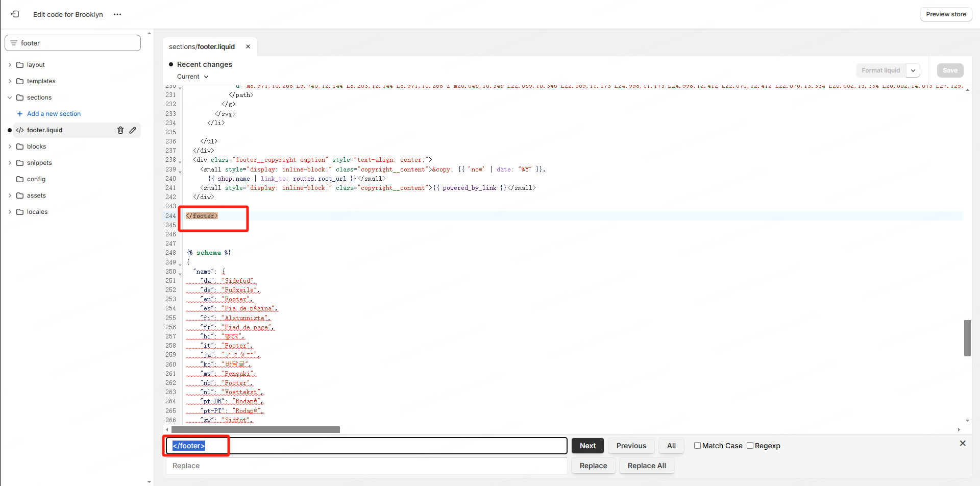Viewport: 980px width, 486px height.
Task: Click the horizontal scrollbar of the code editor
Action: click(x=256, y=429)
